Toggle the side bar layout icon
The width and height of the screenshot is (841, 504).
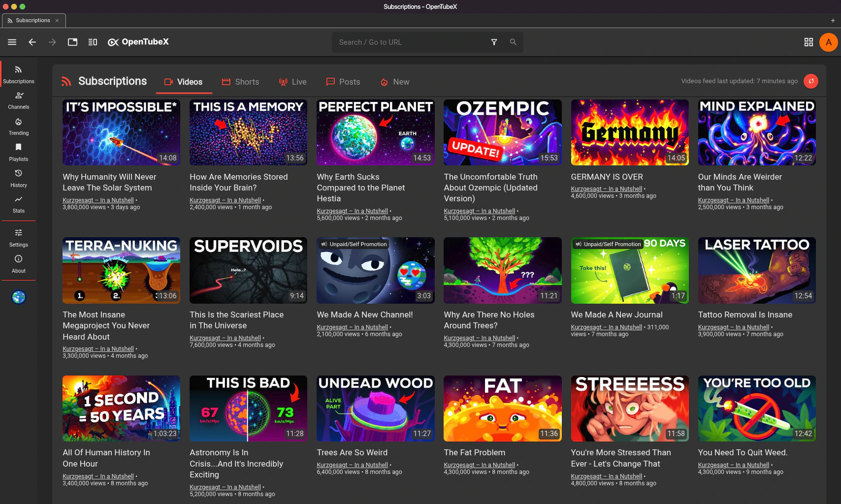93,42
